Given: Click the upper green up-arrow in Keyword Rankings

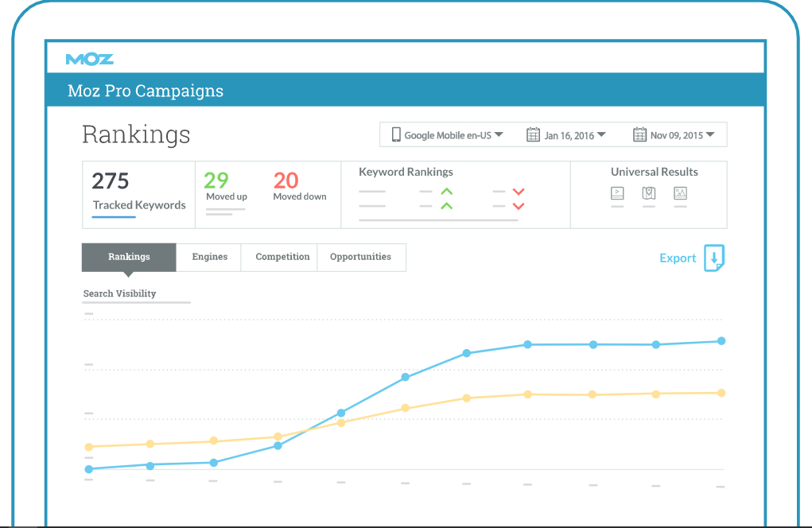Looking at the screenshot, I should click(x=446, y=192).
